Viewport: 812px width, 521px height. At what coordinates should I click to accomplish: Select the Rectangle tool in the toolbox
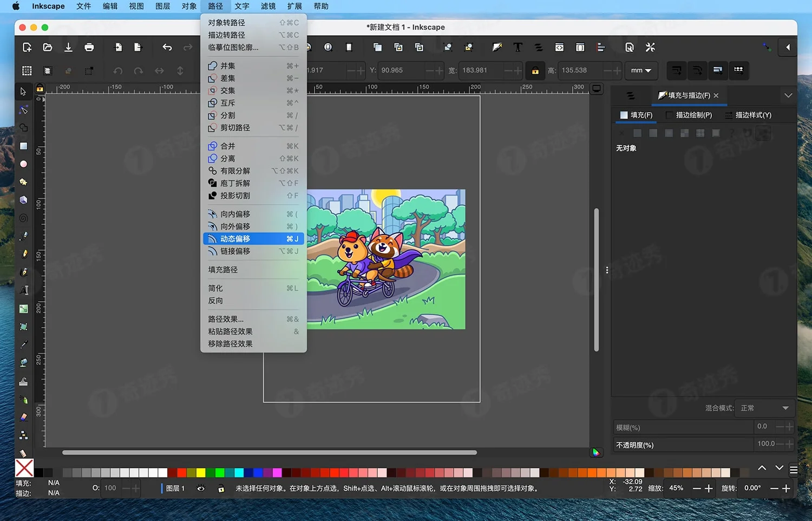[23, 146]
